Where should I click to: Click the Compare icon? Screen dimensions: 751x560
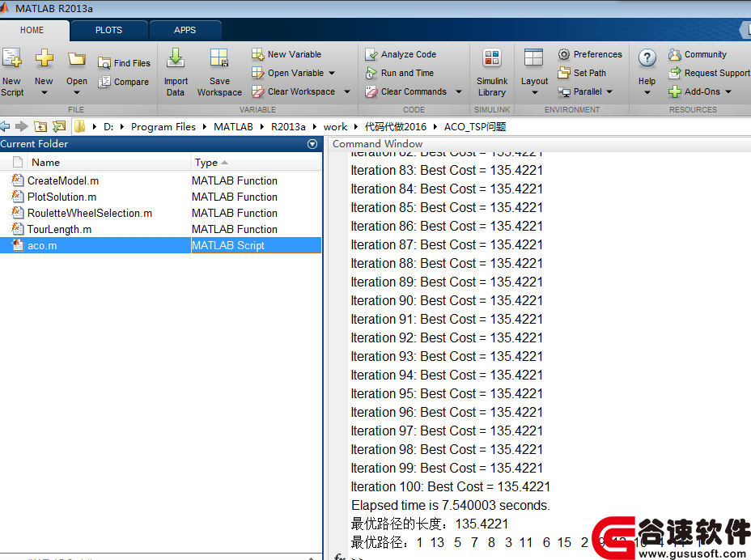pos(104,82)
